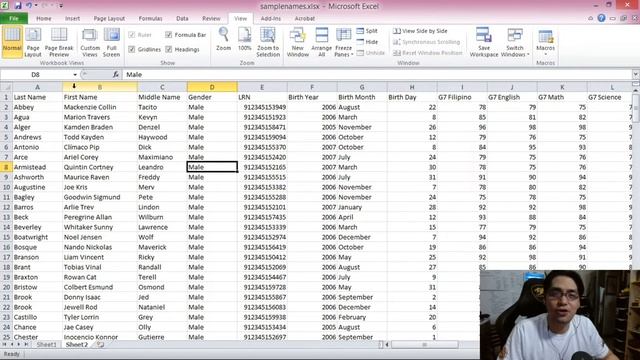Save Workspace from the ribbon

pos(484,42)
